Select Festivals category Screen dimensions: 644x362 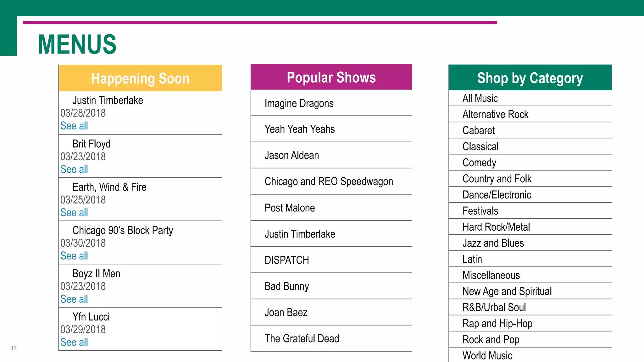pyautogui.click(x=530, y=211)
